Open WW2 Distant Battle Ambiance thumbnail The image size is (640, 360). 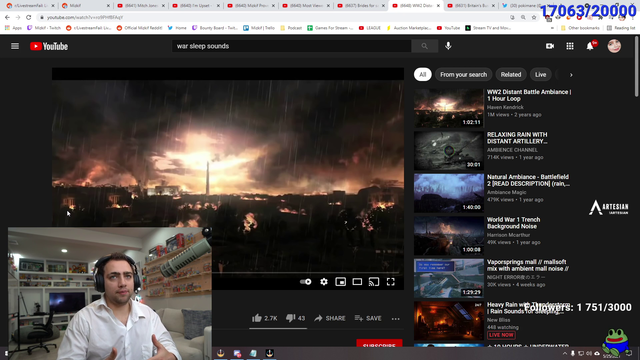click(x=449, y=108)
